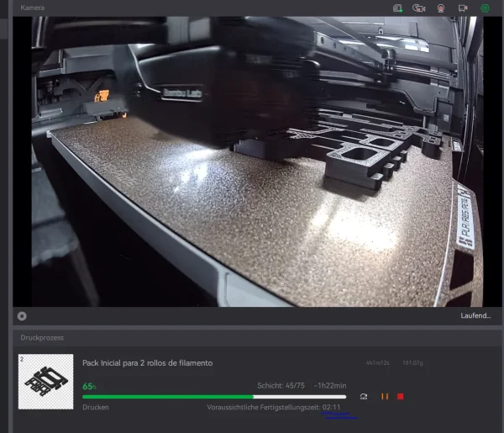This screenshot has width=504, height=433.
Task: Click the round stop icon below camera view
Action: [22, 316]
